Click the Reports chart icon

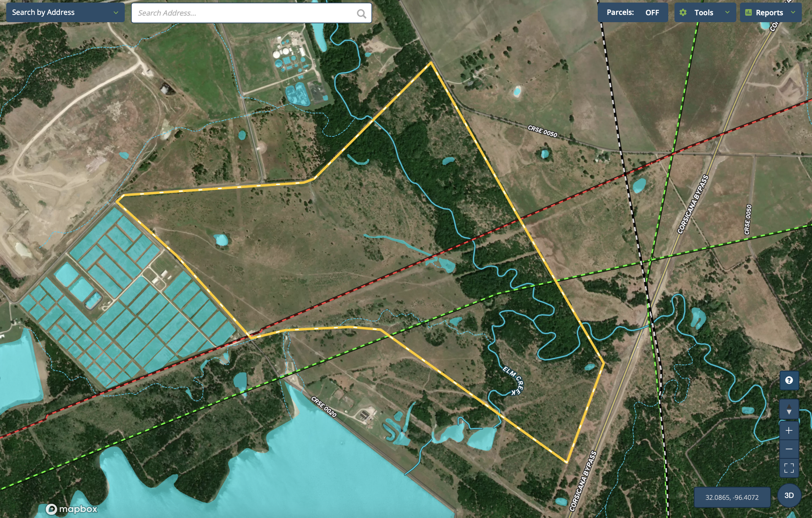[748, 12]
